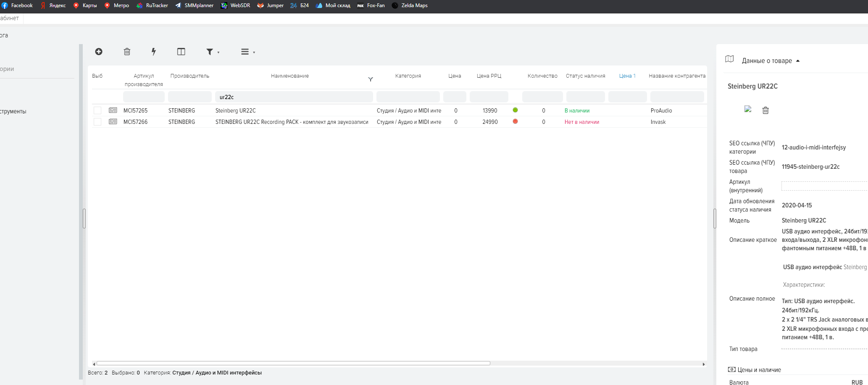The height and width of the screenshot is (385, 868).
Task: Click the lightning bolt quick action icon
Action: 154,52
